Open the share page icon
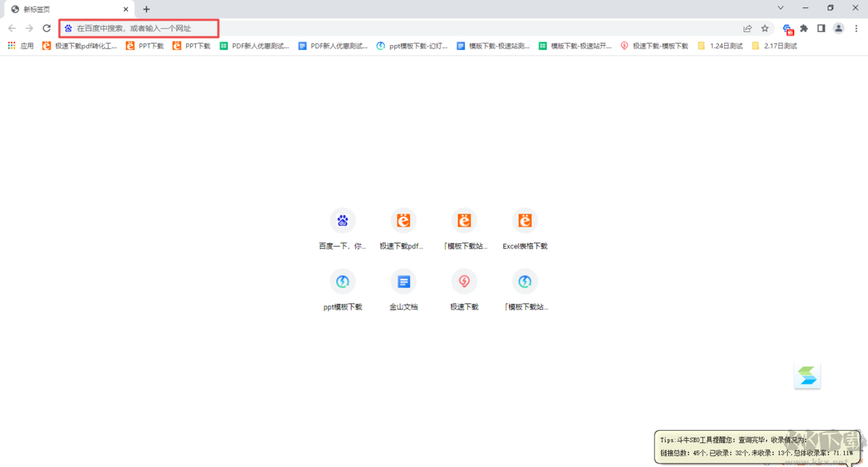 (747, 28)
